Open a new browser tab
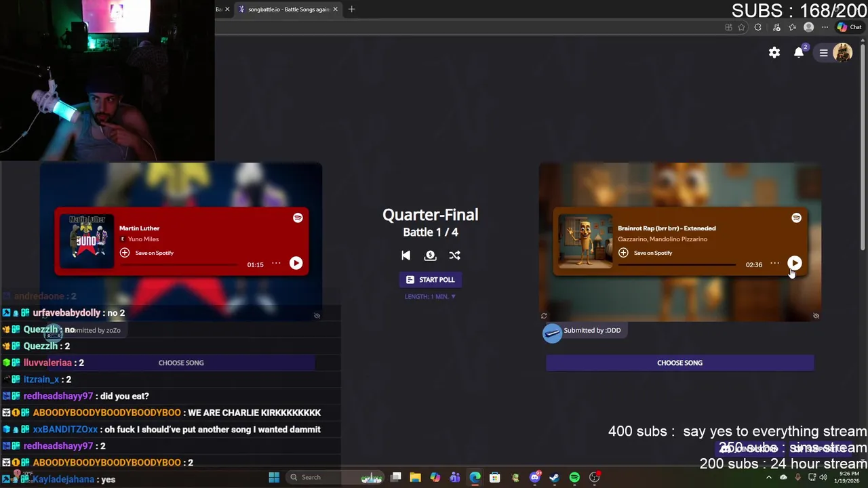Screen dimensions: 868x488 351,9
